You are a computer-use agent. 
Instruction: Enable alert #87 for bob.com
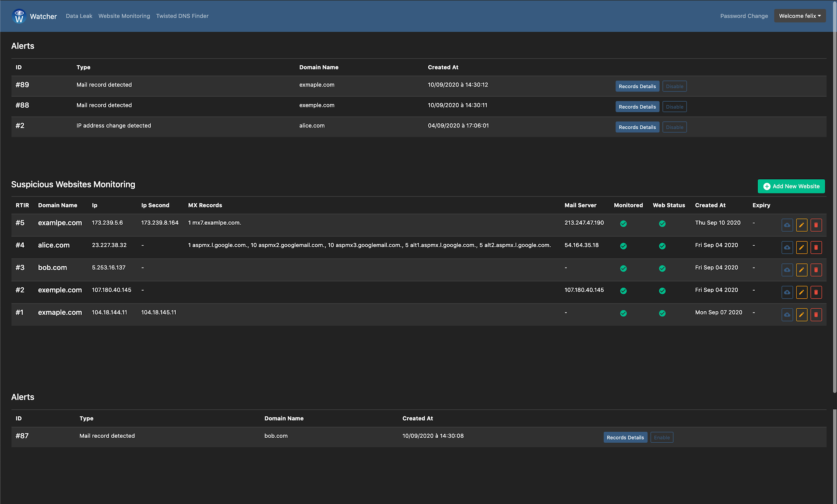pos(661,437)
